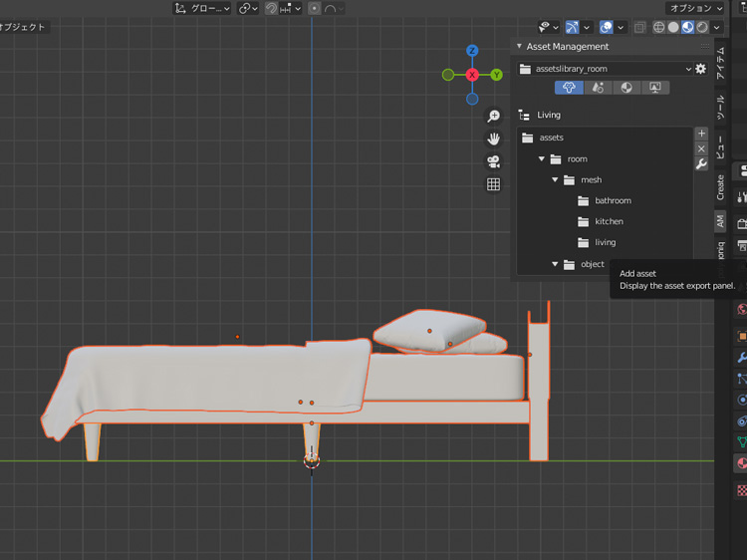This screenshot has height=560, width=747.
Task: Toggle the camera view icon
Action: [493, 161]
